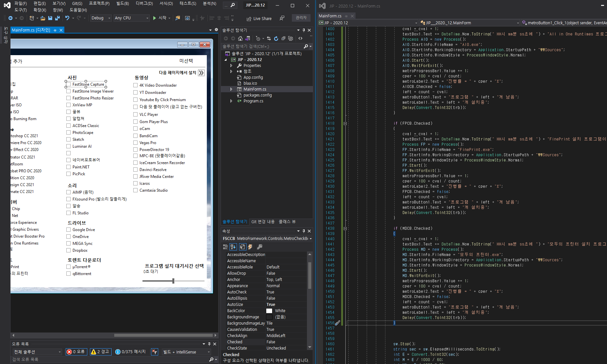Click the Live Share icon
This screenshot has height=364, width=607.
pos(249,19)
